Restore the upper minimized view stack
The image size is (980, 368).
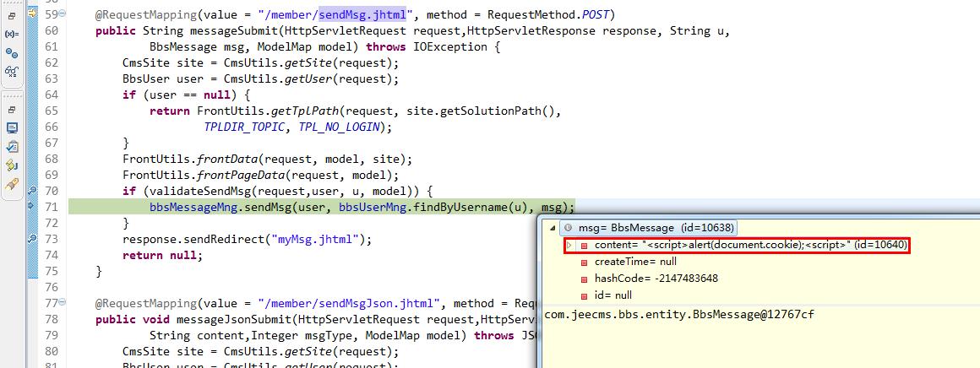pyautogui.click(x=11, y=16)
